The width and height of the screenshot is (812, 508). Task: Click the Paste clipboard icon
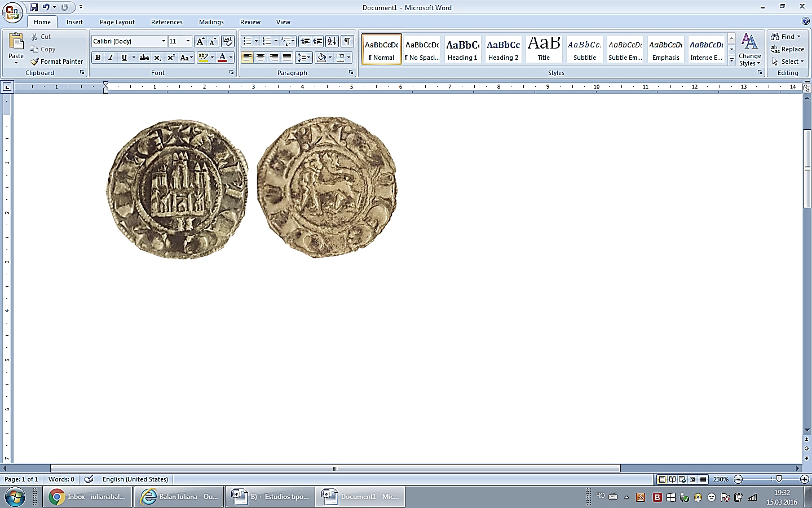16,42
